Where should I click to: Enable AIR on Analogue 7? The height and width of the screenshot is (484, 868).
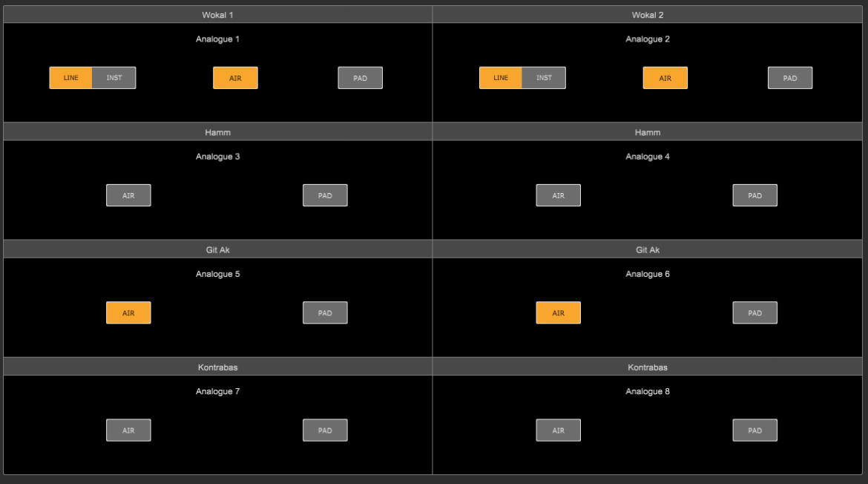(x=128, y=431)
